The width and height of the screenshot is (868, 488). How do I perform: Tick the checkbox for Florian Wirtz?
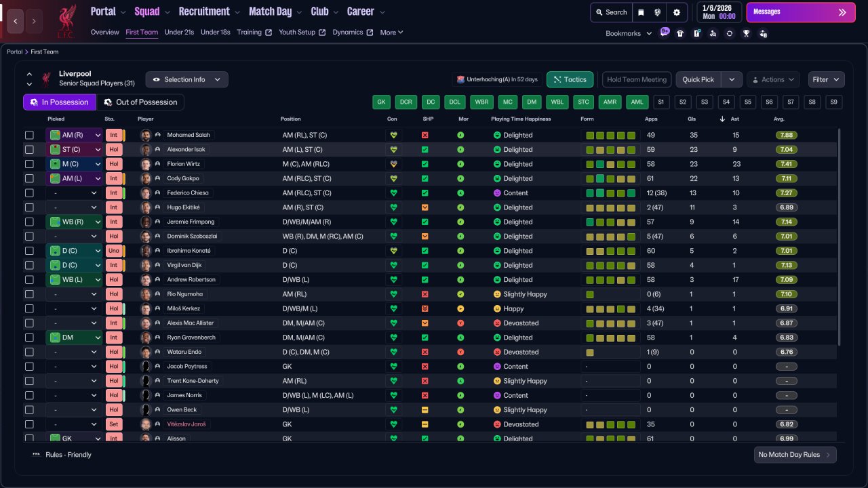[x=29, y=164]
